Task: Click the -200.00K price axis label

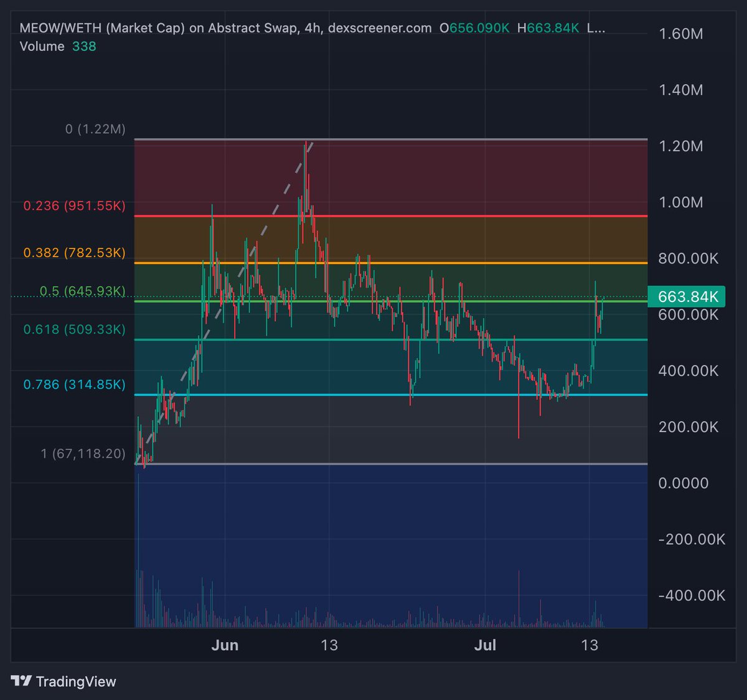Action: pyautogui.click(x=692, y=539)
